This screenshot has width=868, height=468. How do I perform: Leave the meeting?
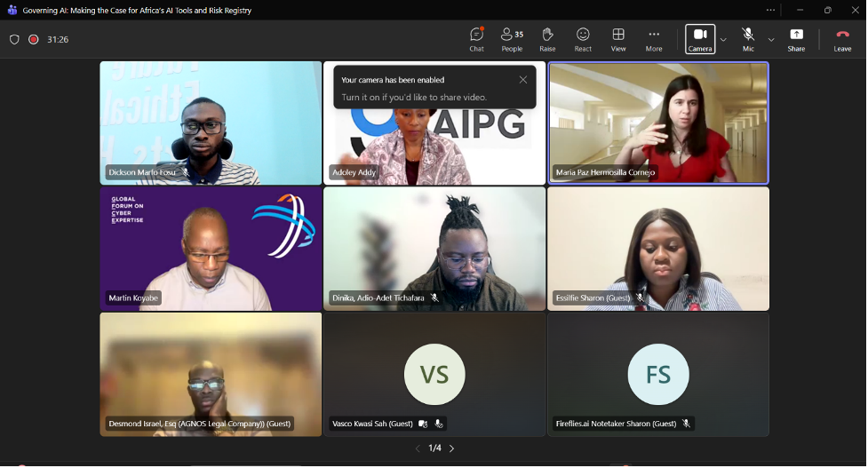842,39
